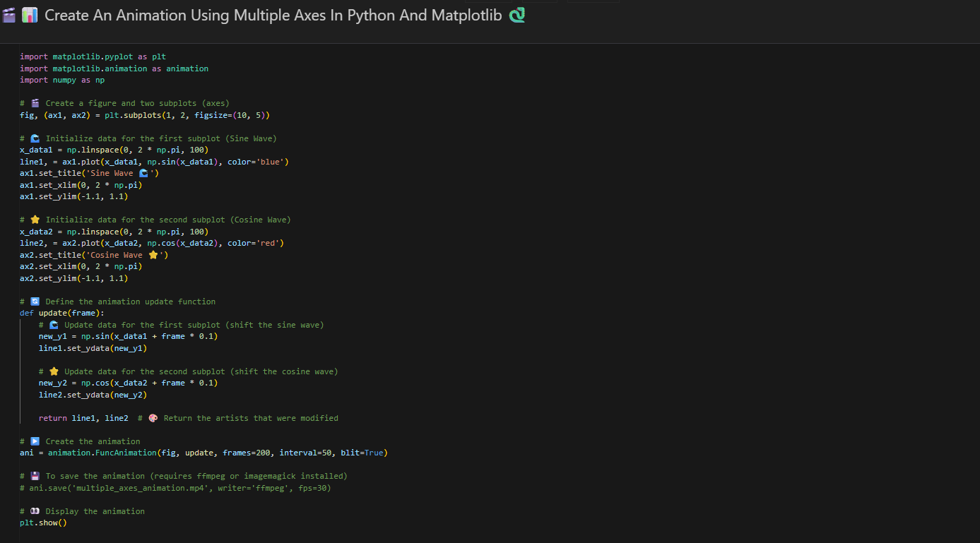The height and width of the screenshot is (543, 980).
Task: Click the line 'import matplotlib.pyplot as plt'
Action: point(93,56)
